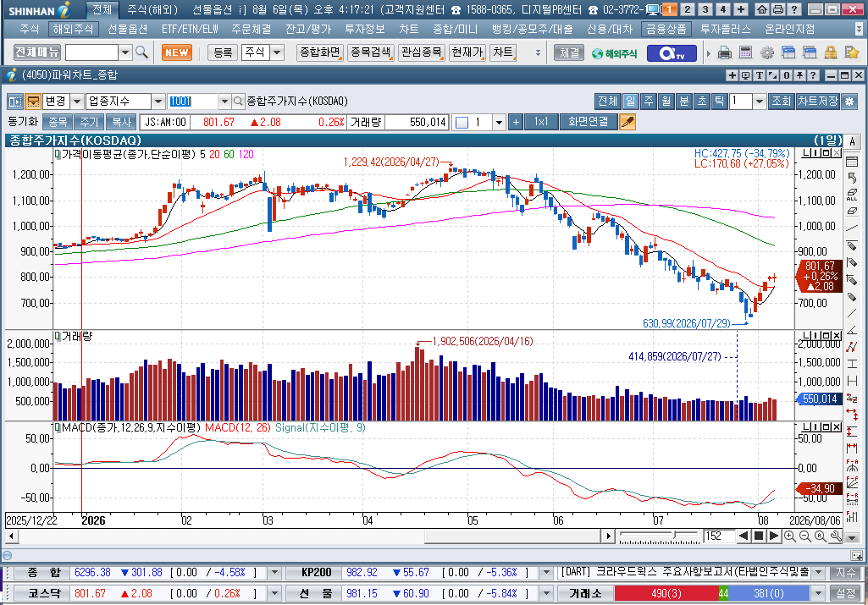
Task: Toggle the checkbox before the 가격이동평균 label
Action: [57, 154]
